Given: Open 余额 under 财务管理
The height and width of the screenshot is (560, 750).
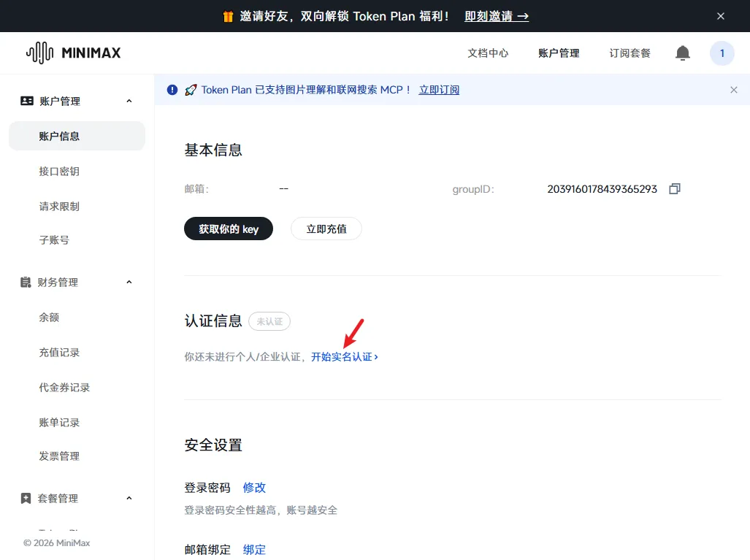Looking at the screenshot, I should point(49,318).
